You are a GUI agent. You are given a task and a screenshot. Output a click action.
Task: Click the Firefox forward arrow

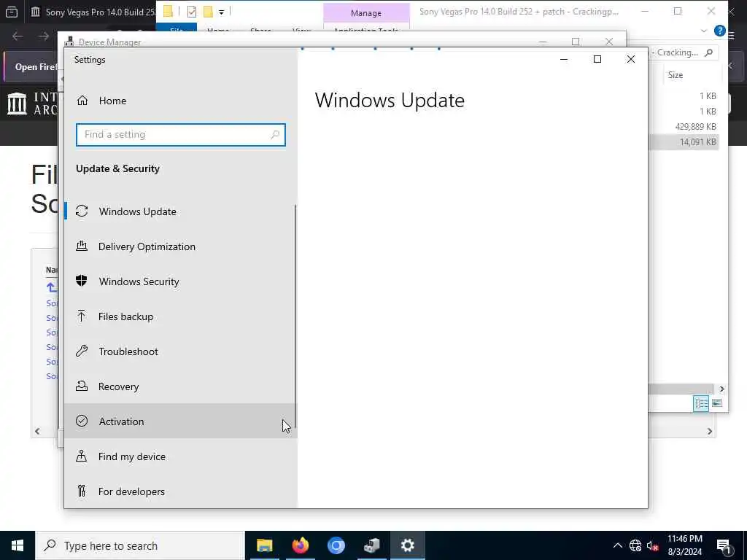coord(43,36)
